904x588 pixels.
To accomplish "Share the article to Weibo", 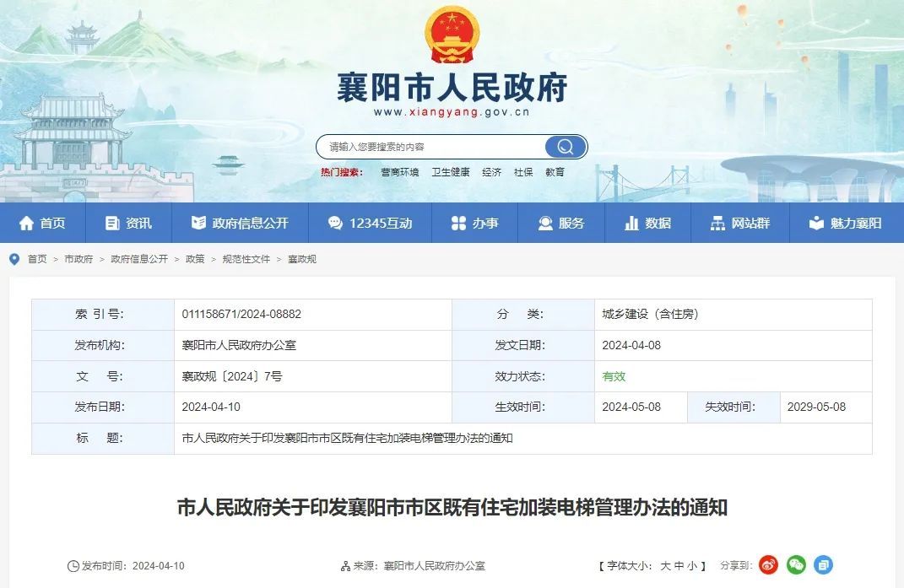I will (768, 565).
